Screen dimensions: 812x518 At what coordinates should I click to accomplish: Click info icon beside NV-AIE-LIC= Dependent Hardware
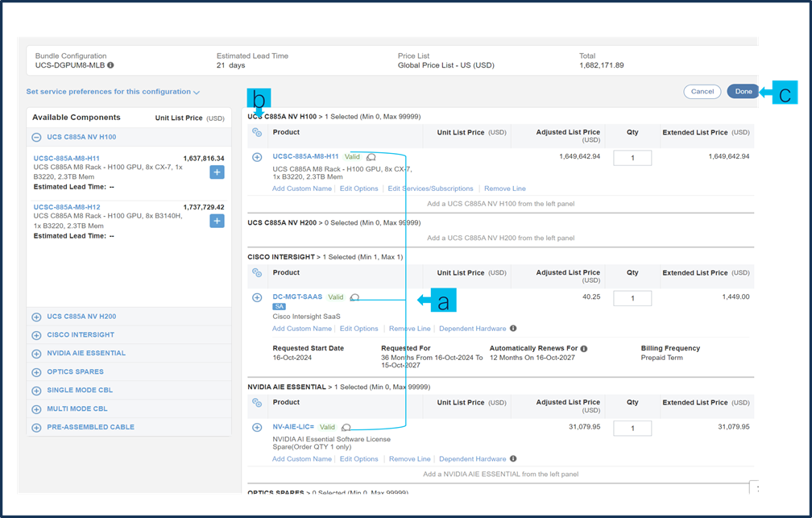point(513,458)
